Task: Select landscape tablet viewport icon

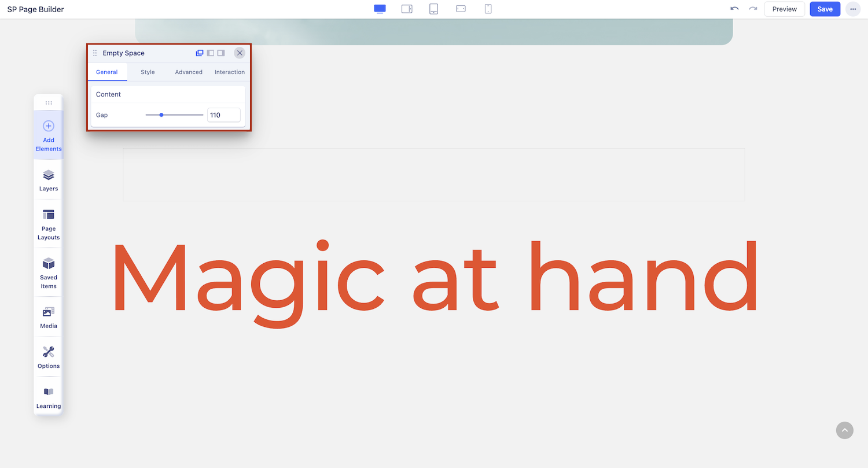Action: (x=407, y=9)
